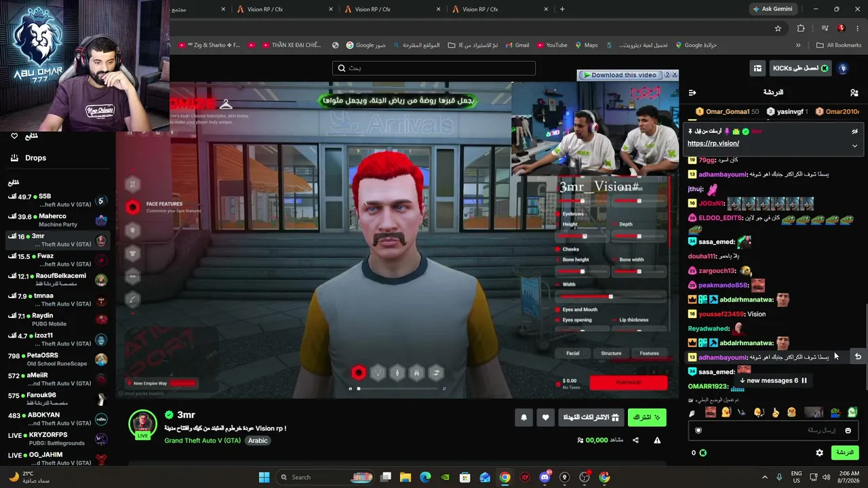This screenshot has width=868, height=488.
Task: Click the notification bell for 3mr channel
Action: click(x=524, y=418)
